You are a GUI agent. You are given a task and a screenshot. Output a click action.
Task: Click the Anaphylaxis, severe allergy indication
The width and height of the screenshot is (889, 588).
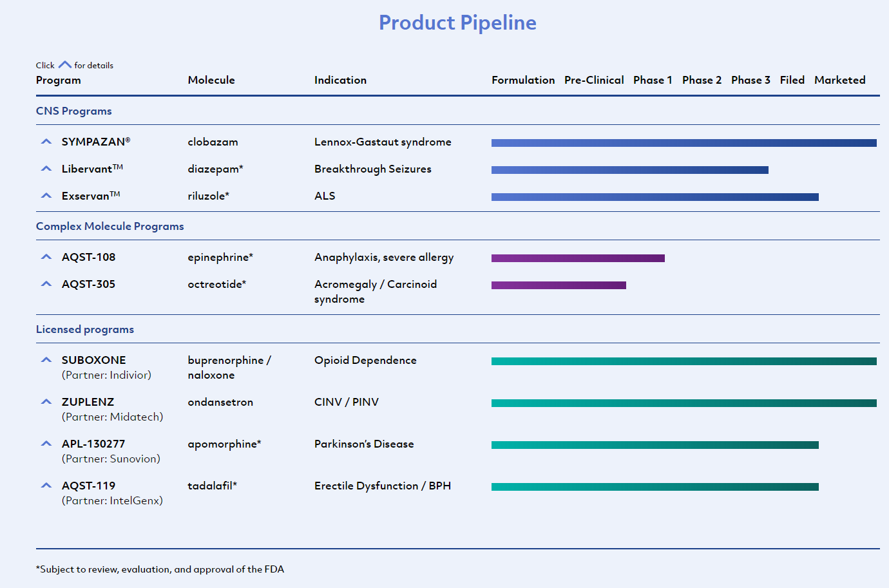[x=384, y=258]
